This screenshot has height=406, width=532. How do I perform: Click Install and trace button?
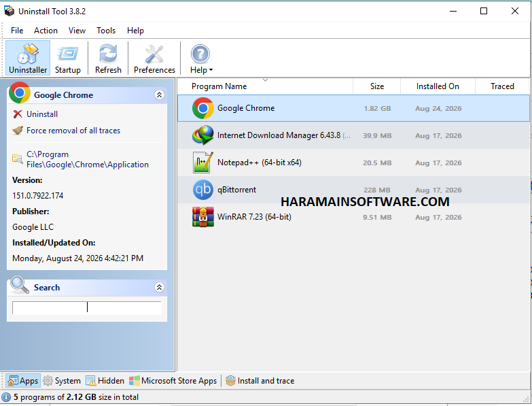(x=260, y=381)
